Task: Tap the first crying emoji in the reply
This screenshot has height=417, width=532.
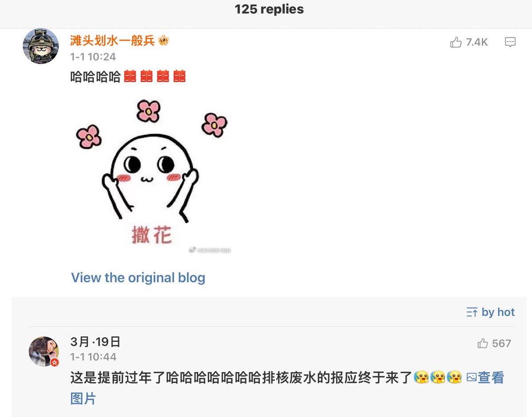Action: coord(421,378)
